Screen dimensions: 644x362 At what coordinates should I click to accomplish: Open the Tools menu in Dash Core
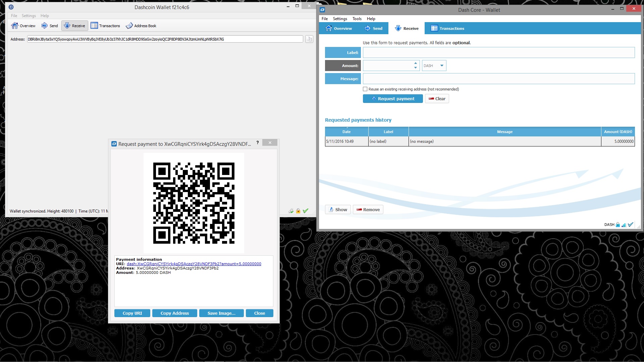[357, 19]
